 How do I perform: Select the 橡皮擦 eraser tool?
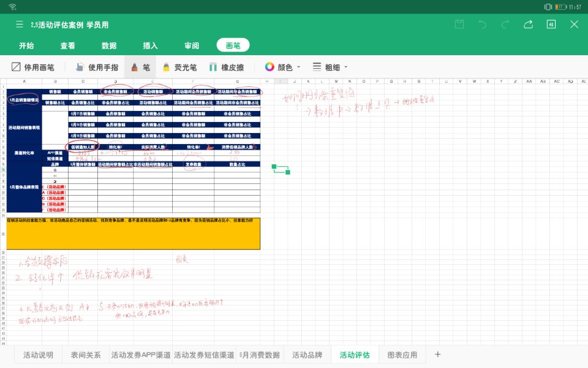tap(227, 67)
